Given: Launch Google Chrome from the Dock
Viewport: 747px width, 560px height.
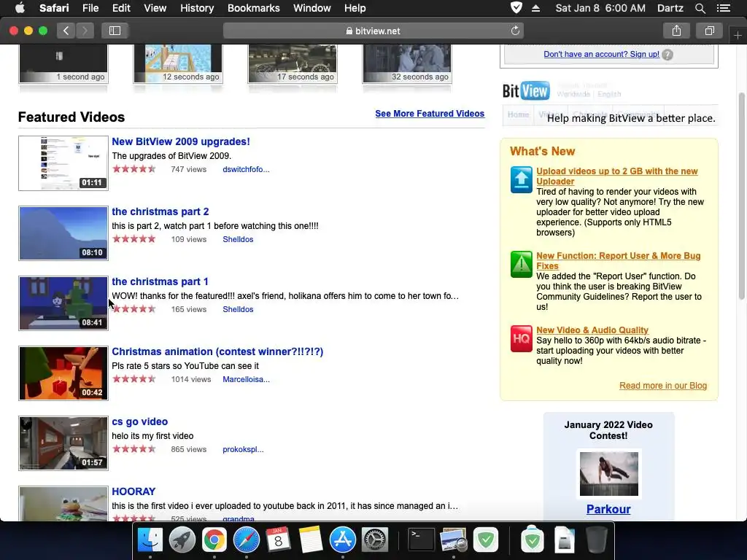Looking at the screenshot, I should (214, 540).
